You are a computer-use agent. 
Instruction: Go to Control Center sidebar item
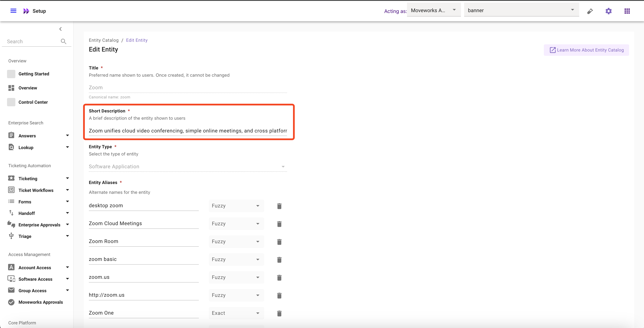(x=33, y=102)
